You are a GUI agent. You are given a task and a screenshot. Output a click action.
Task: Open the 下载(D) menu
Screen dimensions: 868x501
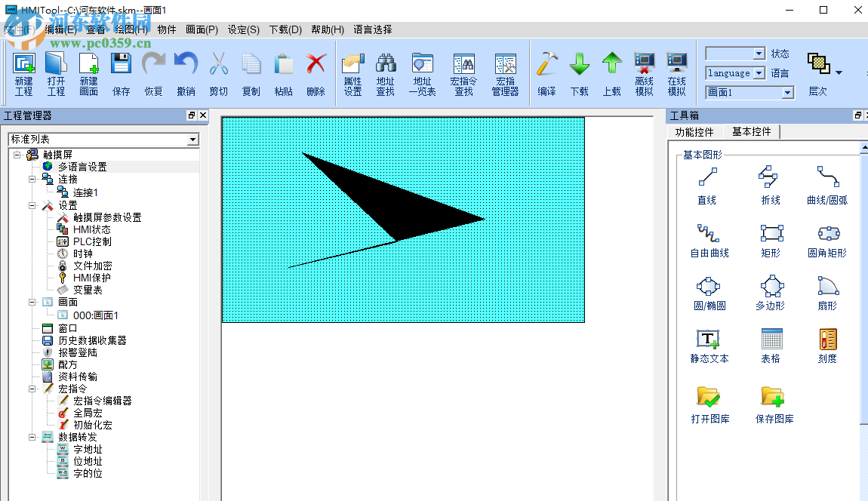point(285,30)
